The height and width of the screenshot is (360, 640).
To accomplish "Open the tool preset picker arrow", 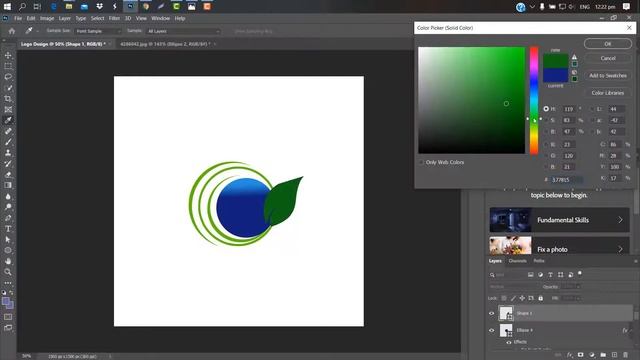I will (x=38, y=31).
